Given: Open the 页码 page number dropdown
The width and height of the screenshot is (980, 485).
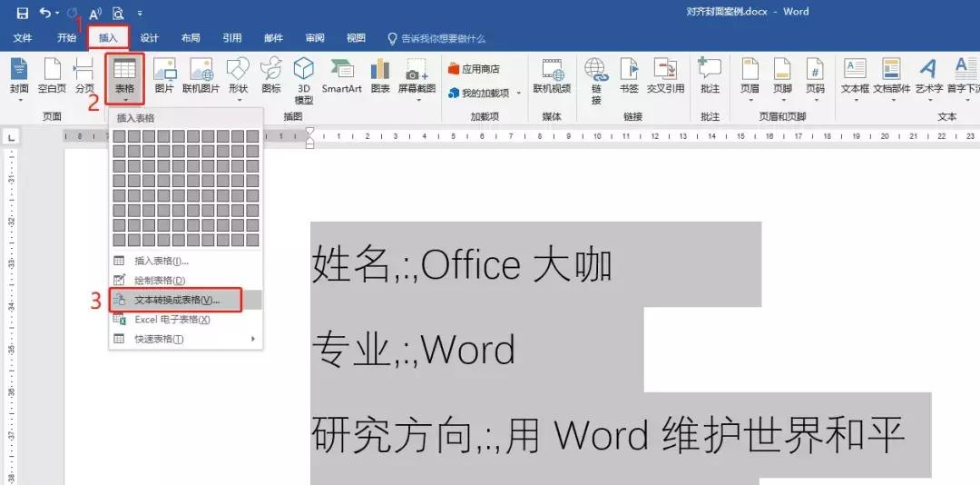Looking at the screenshot, I should pyautogui.click(x=815, y=80).
